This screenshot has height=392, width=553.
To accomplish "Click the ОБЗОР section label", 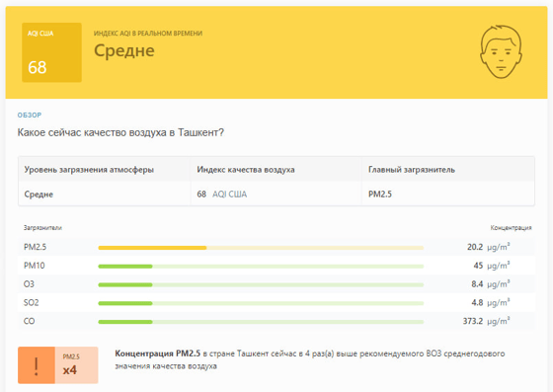I will point(30,115).
